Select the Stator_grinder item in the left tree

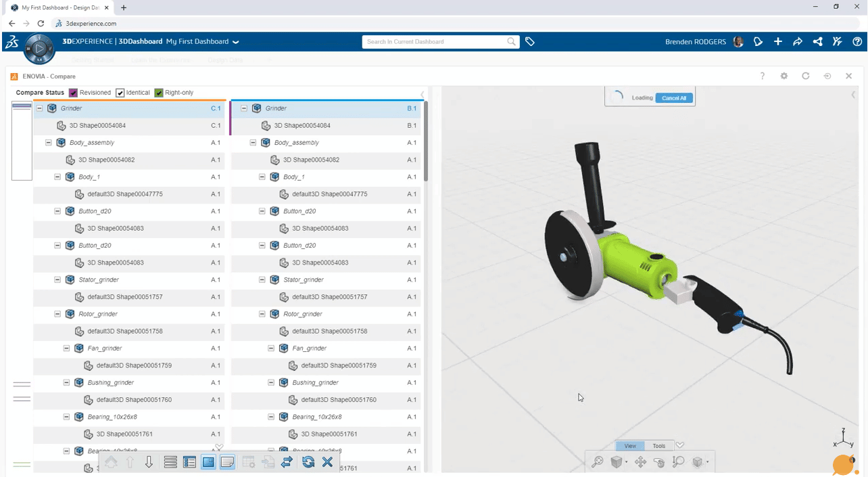(x=99, y=279)
